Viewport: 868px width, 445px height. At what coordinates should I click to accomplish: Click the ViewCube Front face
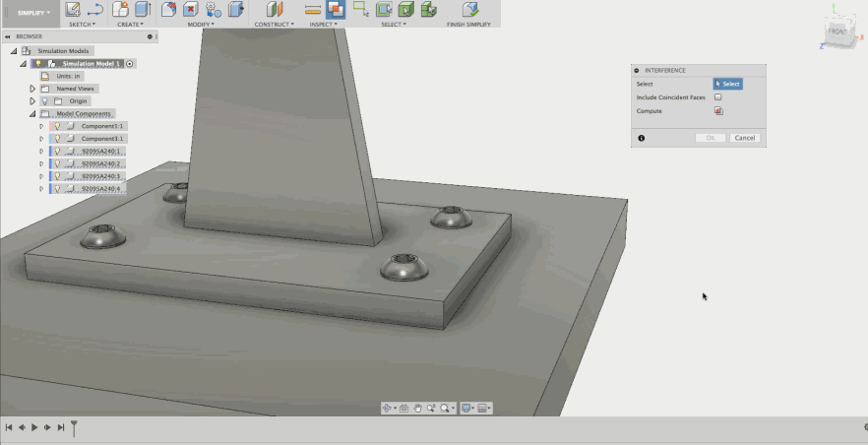(837, 32)
